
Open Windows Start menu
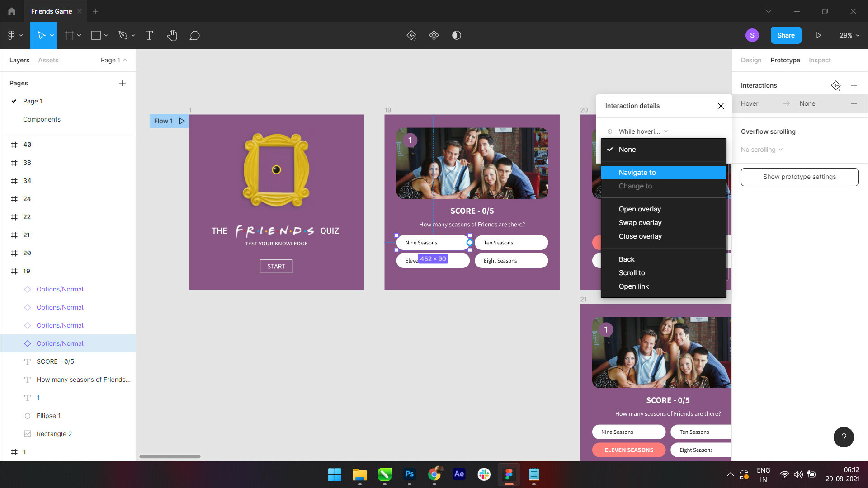click(x=335, y=474)
